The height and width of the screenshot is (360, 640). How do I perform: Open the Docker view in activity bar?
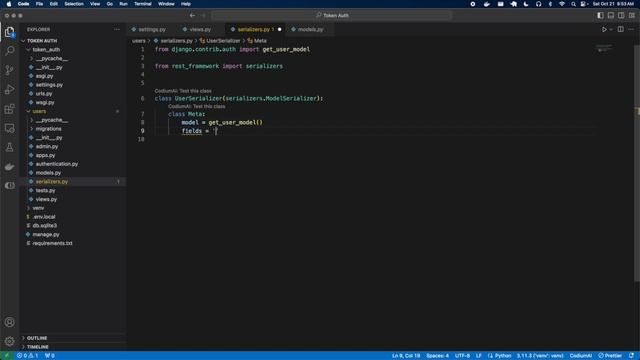[9, 167]
